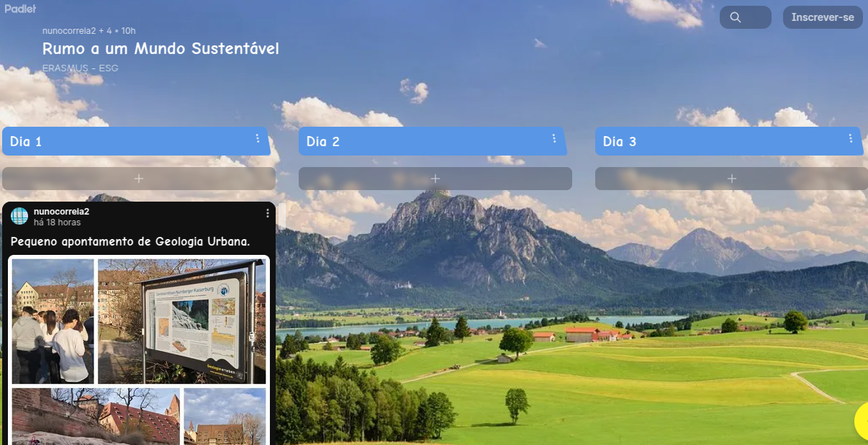
Task: Click the Padlet logo
Action: [20, 9]
